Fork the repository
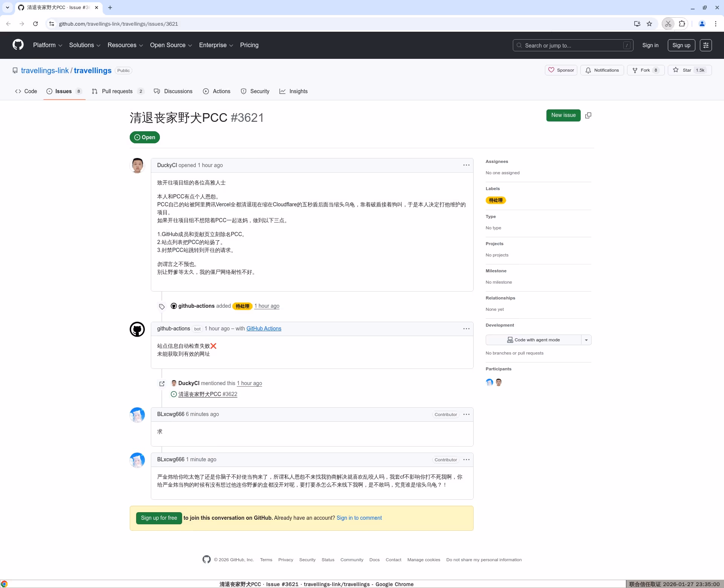Image resolution: width=724 pixels, height=588 pixels. click(x=645, y=70)
